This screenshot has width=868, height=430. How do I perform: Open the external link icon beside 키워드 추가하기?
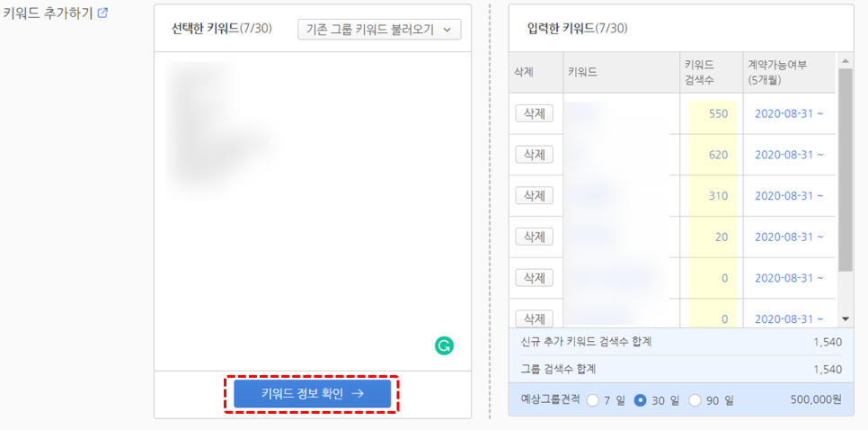click(x=102, y=13)
